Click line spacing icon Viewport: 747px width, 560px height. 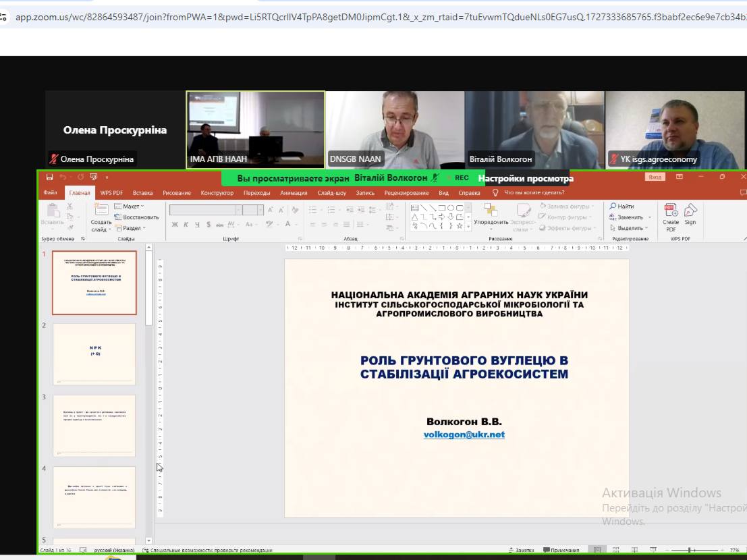pyautogui.click(x=374, y=210)
